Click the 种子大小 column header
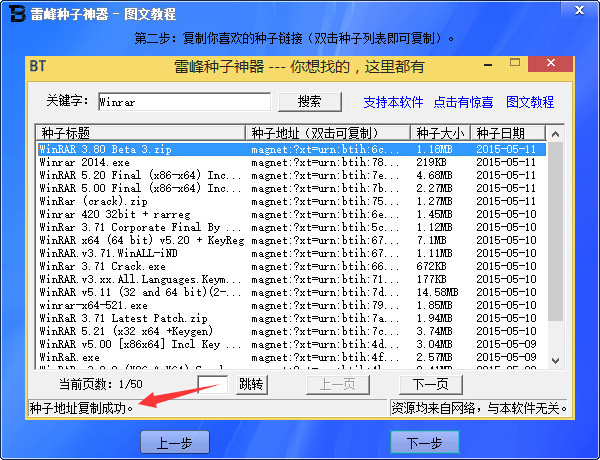Image resolution: width=600 pixels, height=460 pixels. (x=440, y=133)
